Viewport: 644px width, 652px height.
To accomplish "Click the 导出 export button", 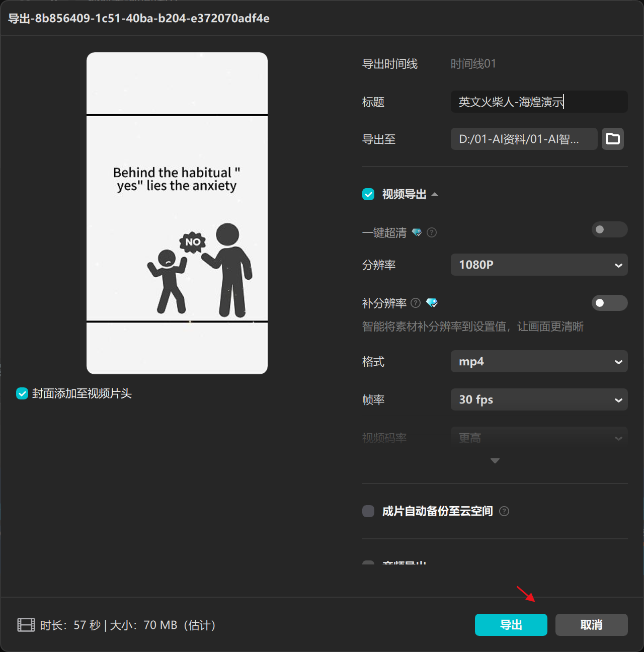I will pos(511,625).
